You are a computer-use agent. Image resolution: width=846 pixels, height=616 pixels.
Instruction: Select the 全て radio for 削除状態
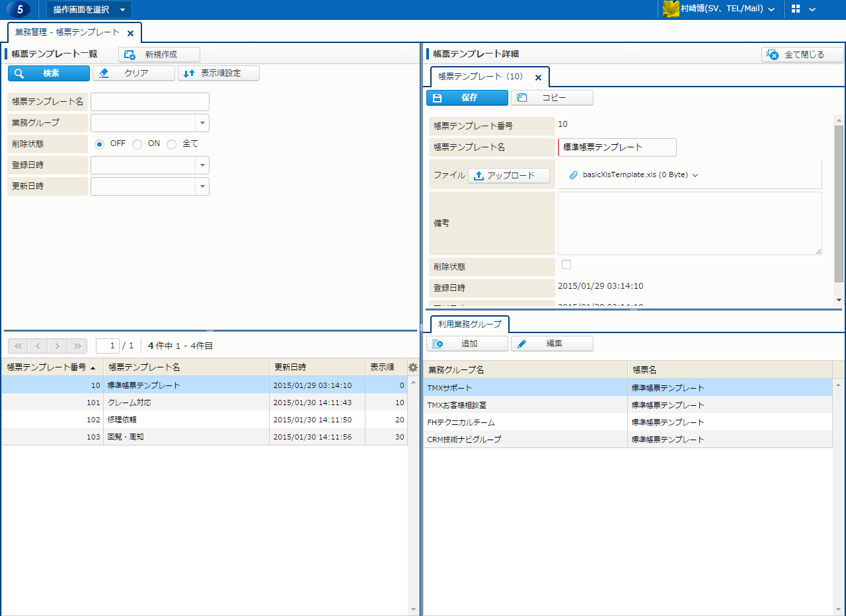(x=172, y=144)
